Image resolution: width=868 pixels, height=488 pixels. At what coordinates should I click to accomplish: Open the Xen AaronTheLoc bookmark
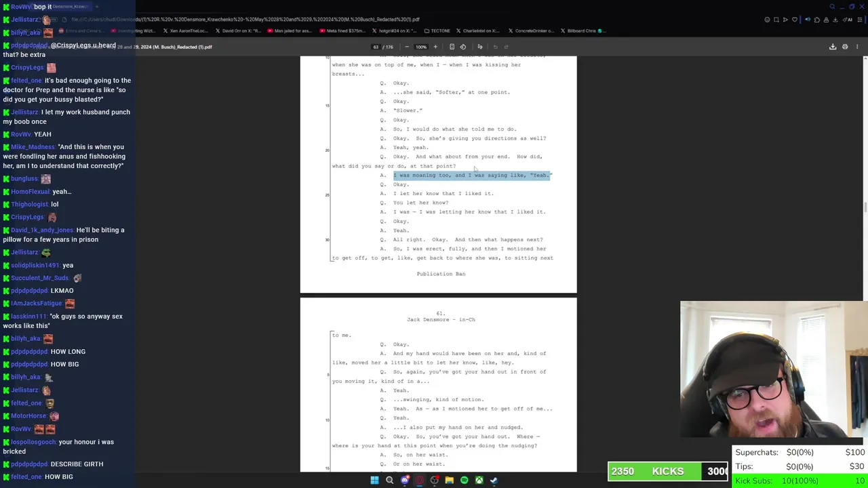pos(186,30)
